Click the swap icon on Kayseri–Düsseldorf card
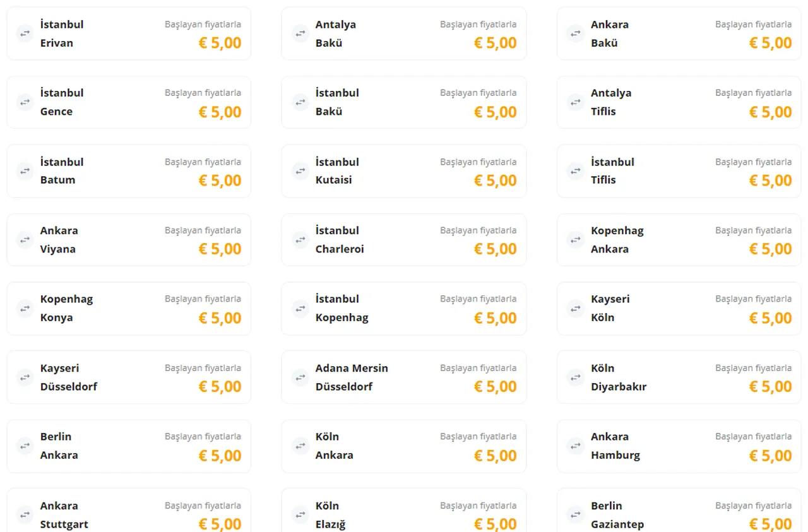Viewport: 808px width, 532px height. tap(25, 377)
